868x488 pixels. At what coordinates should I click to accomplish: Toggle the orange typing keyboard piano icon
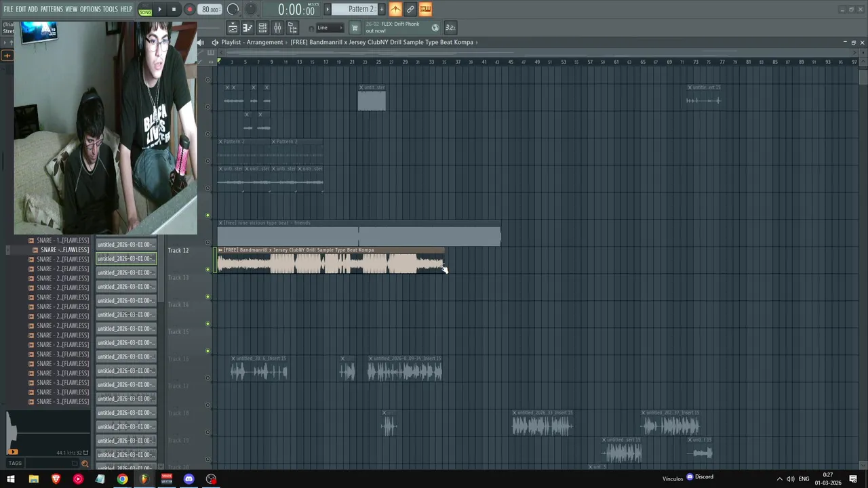coord(425,9)
